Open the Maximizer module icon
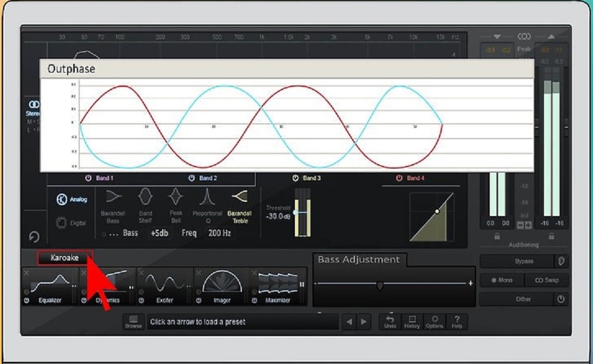 (278, 283)
